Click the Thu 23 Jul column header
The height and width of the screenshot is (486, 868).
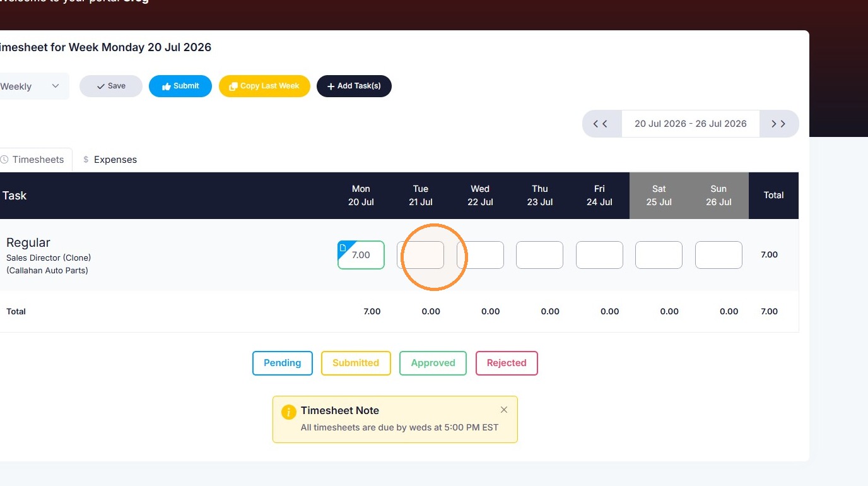pos(540,196)
